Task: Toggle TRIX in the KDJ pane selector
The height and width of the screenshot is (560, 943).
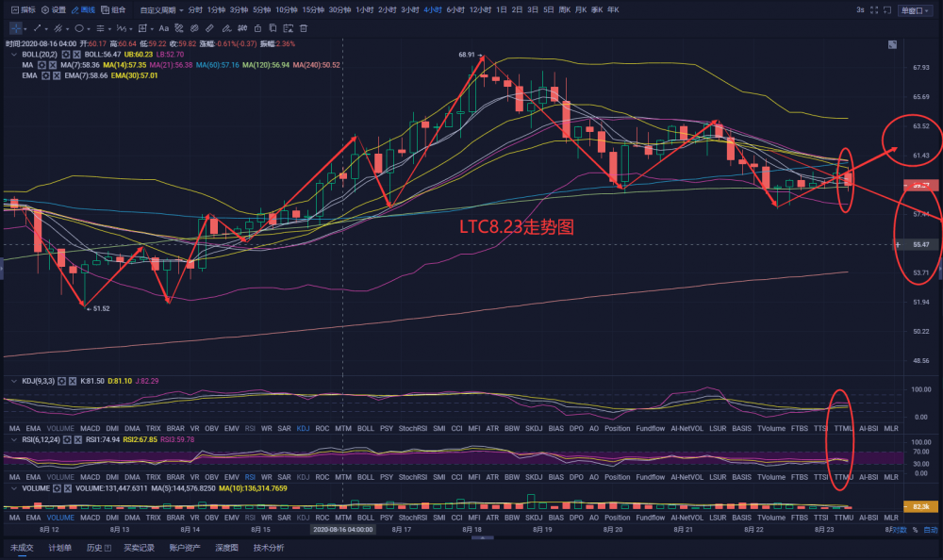Action: pyautogui.click(x=154, y=428)
